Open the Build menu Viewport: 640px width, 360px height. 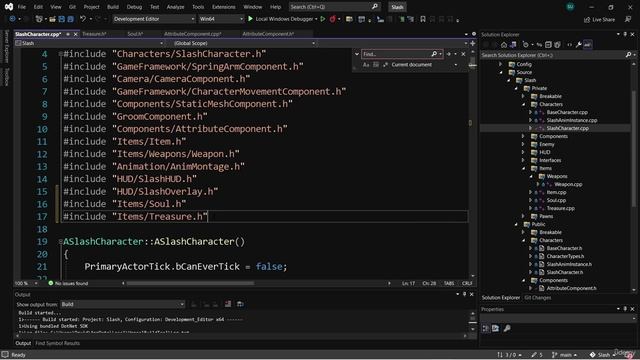113,7
